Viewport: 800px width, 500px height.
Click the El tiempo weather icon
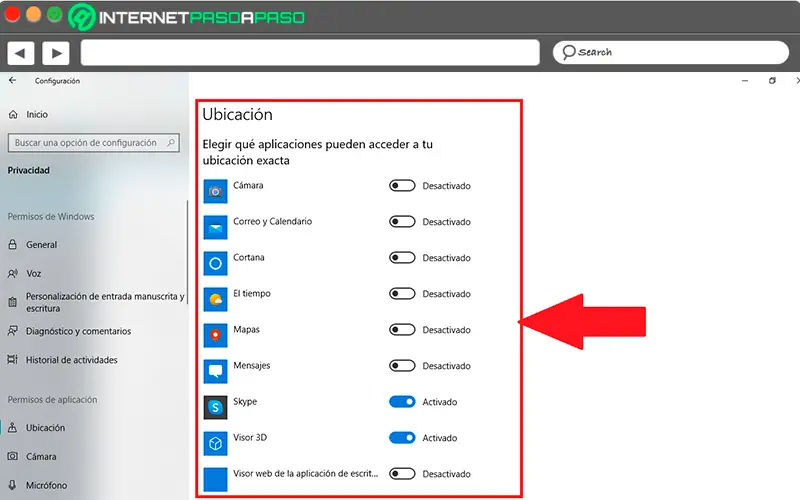click(x=215, y=299)
